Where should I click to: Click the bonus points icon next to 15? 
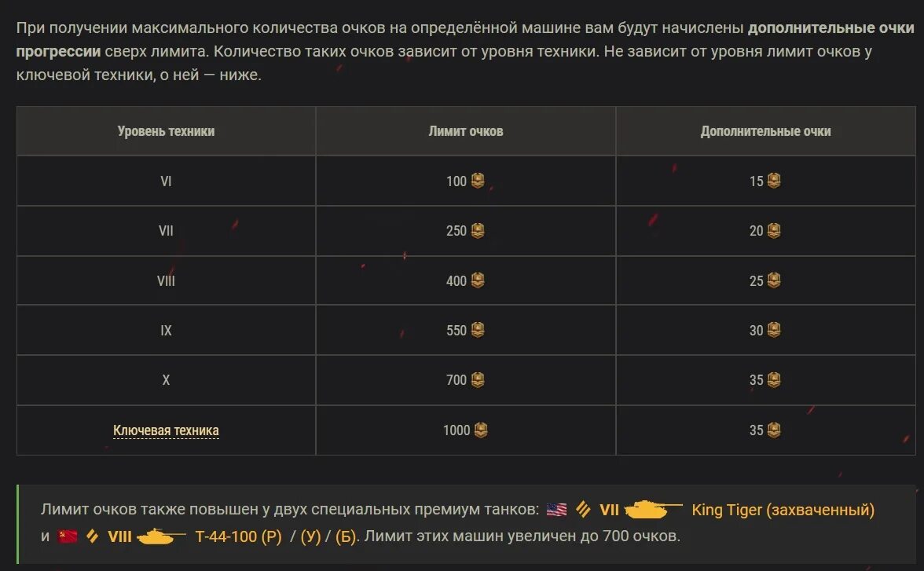[775, 181]
